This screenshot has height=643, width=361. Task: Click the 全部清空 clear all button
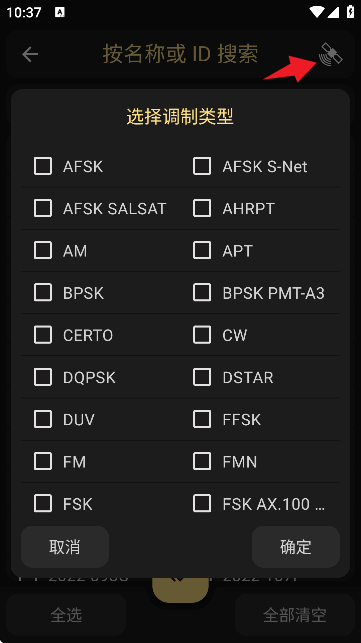pos(295,615)
